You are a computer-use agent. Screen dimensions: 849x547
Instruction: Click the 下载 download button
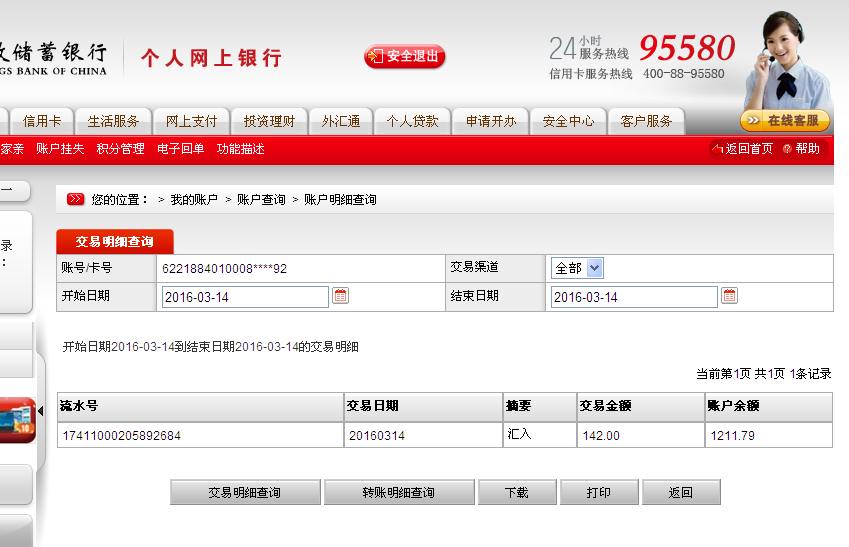click(516, 493)
